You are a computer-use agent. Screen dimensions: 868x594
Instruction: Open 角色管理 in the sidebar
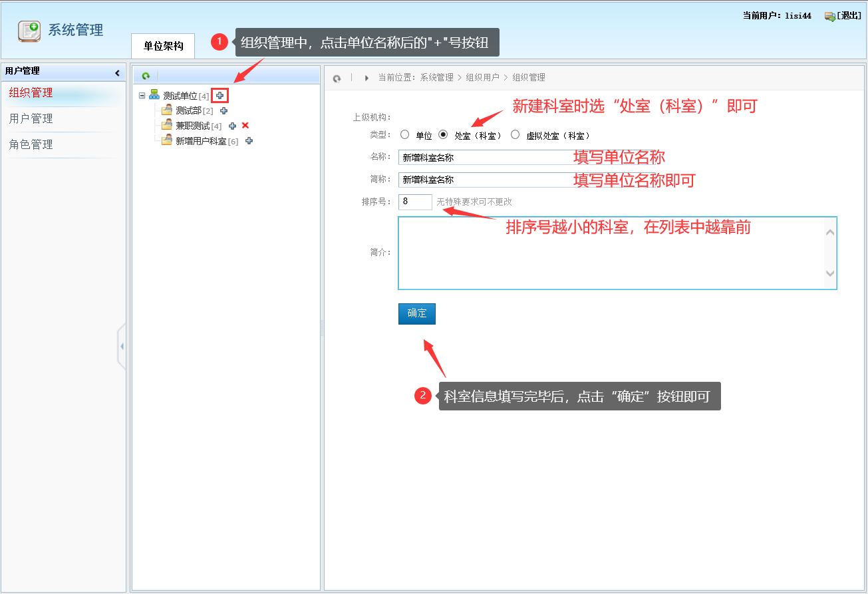click(x=31, y=145)
